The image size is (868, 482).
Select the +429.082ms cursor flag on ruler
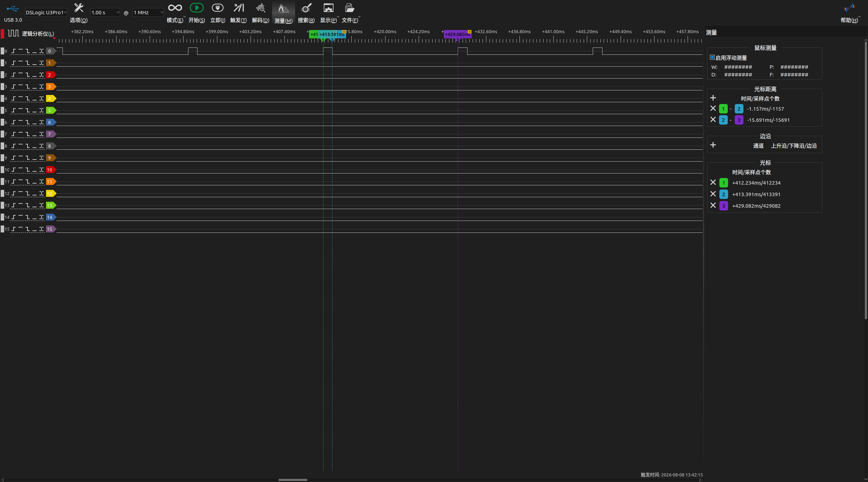(457, 34)
